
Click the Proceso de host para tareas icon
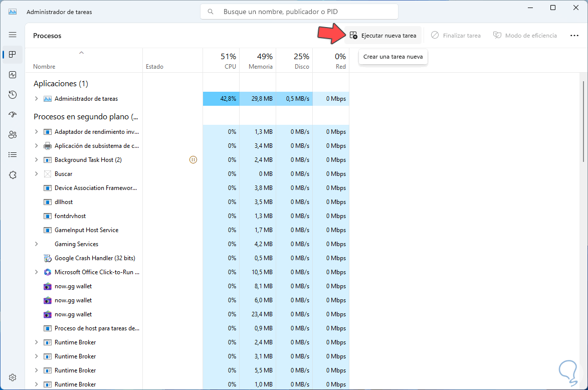pyautogui.click(x=48, y=328)
